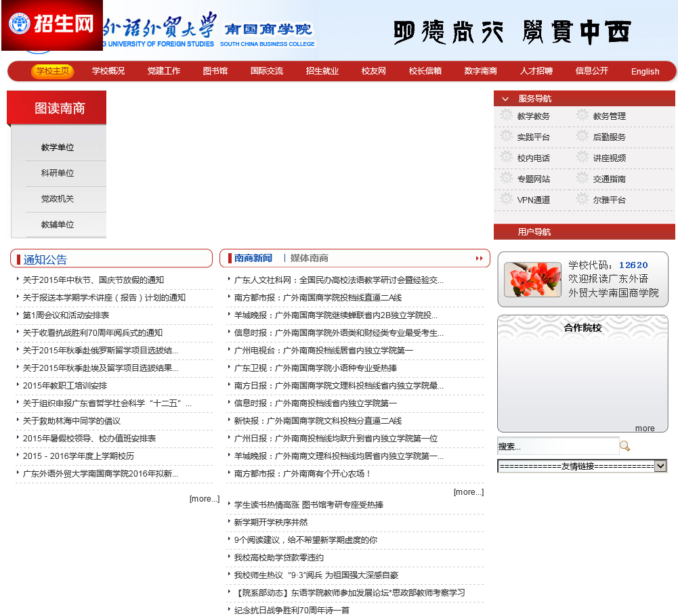Click the 招生网 logo badge
678x616 pixels.
[52, 25]
